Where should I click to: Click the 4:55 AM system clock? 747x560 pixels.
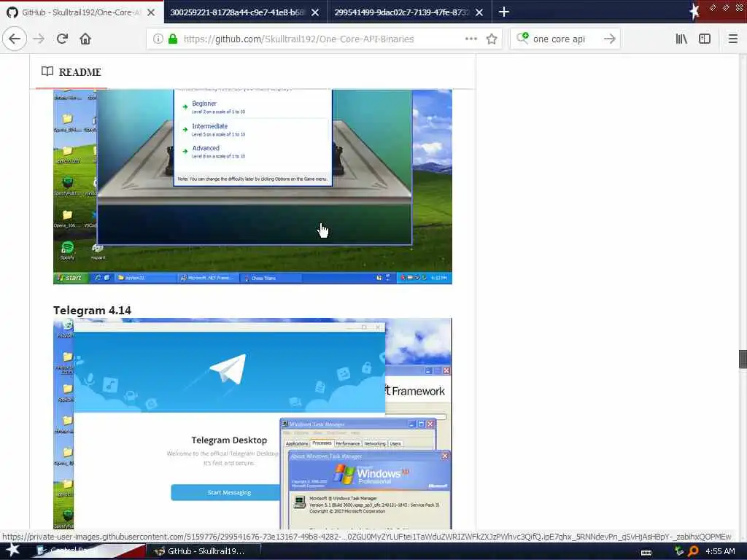[720, 551]
